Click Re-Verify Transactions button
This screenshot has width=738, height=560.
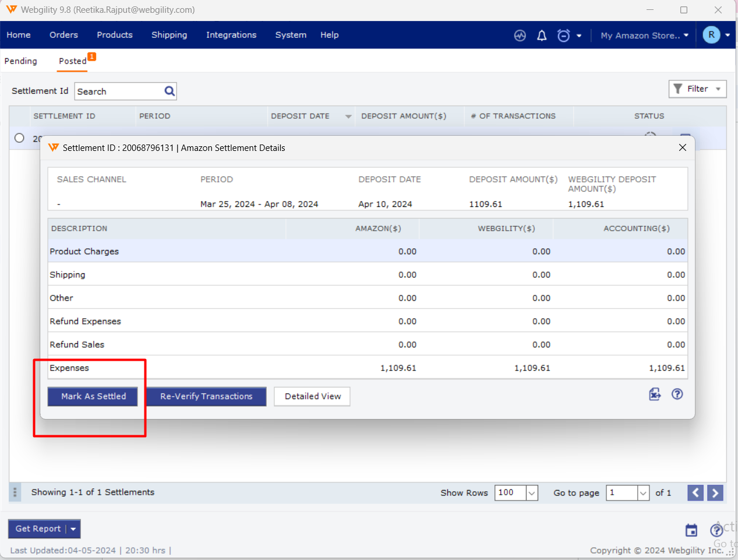tap(206, 396)
